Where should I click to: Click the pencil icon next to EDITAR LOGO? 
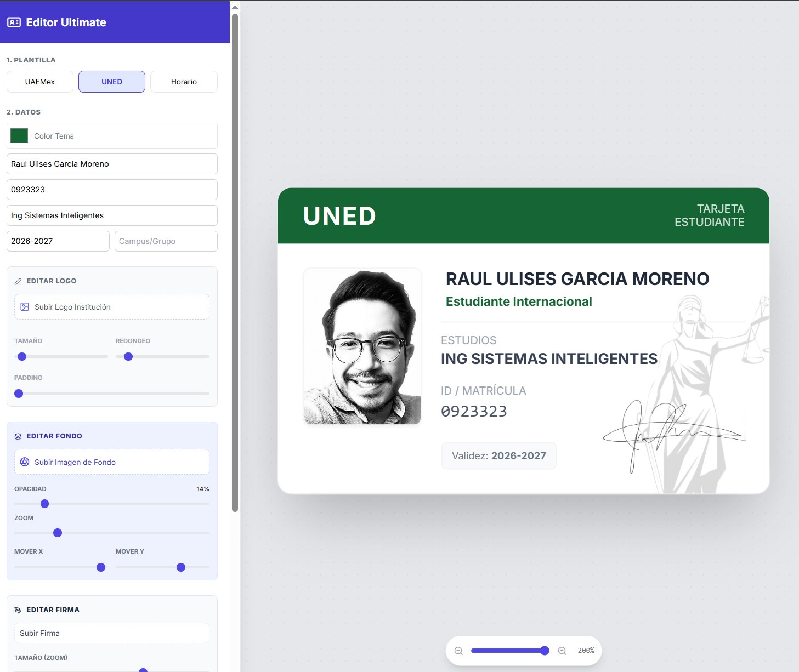18,281
